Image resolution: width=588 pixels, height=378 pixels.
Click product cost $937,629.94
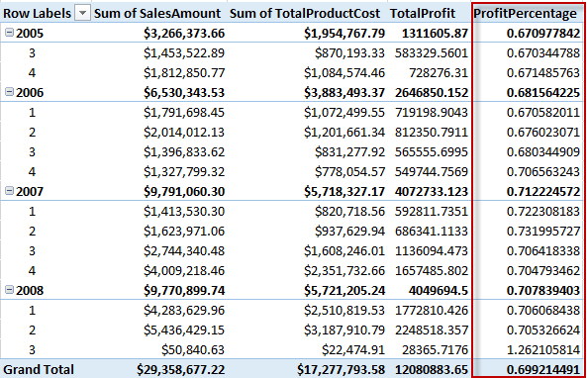[349, 231]
